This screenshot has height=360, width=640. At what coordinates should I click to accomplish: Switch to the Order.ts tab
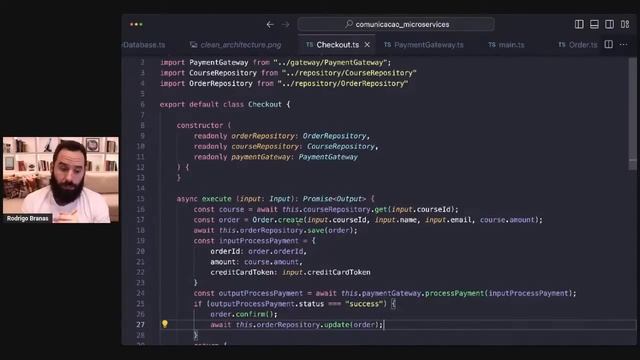click(x=578, y=45)
